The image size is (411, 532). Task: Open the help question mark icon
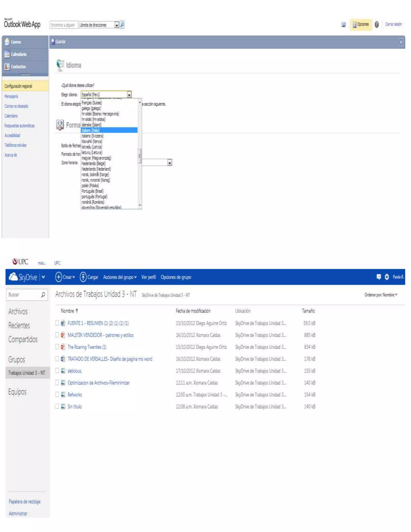(377, 24)
